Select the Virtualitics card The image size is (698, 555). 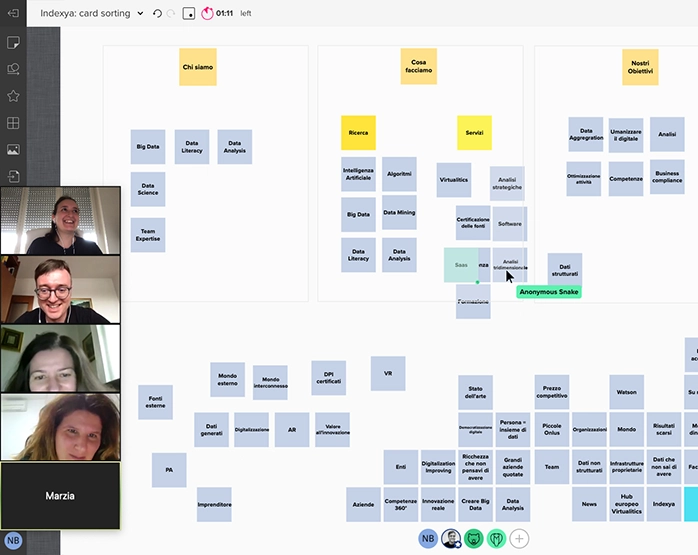[x=453, y=180]
